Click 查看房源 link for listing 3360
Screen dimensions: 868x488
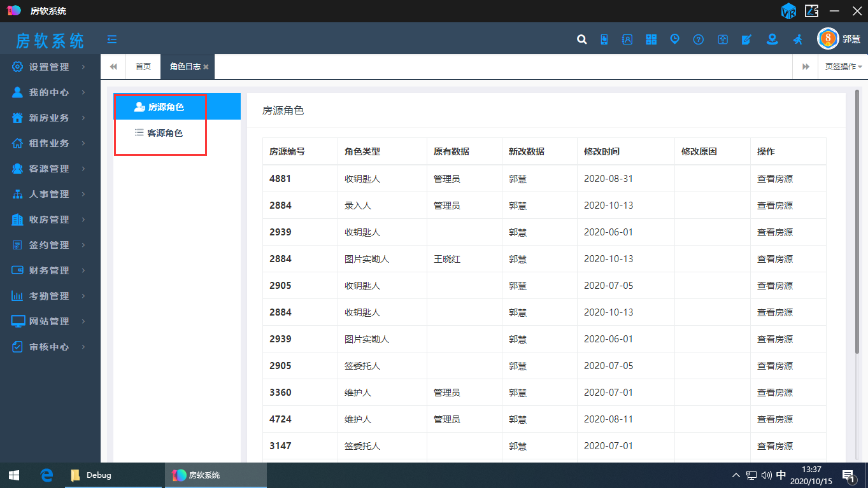click(x=774, y=393)
